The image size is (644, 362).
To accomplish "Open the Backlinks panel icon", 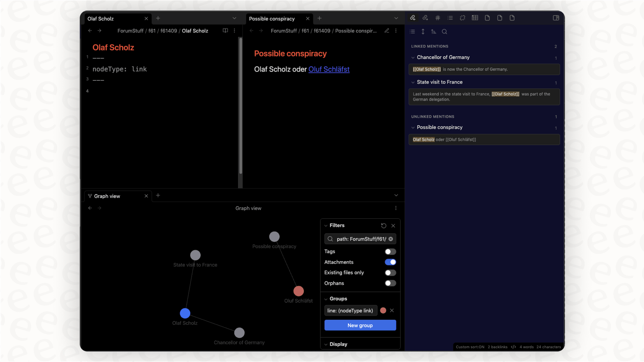I will 413,18.
